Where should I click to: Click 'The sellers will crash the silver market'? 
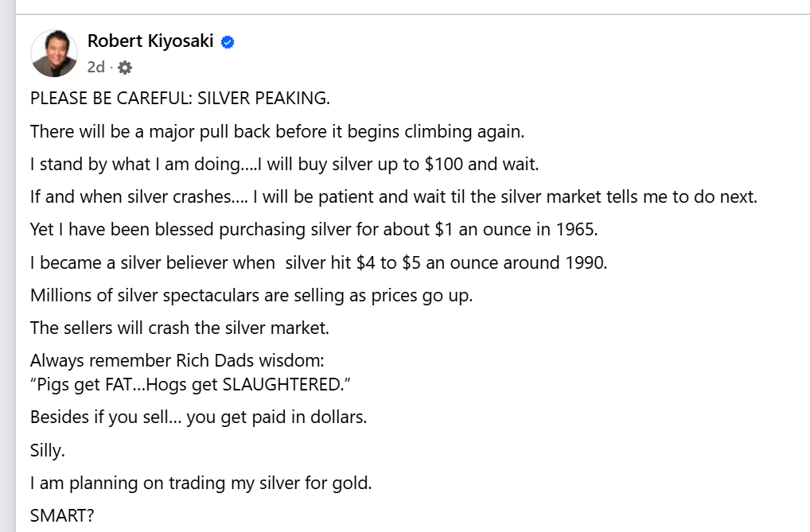click(179, 327)
